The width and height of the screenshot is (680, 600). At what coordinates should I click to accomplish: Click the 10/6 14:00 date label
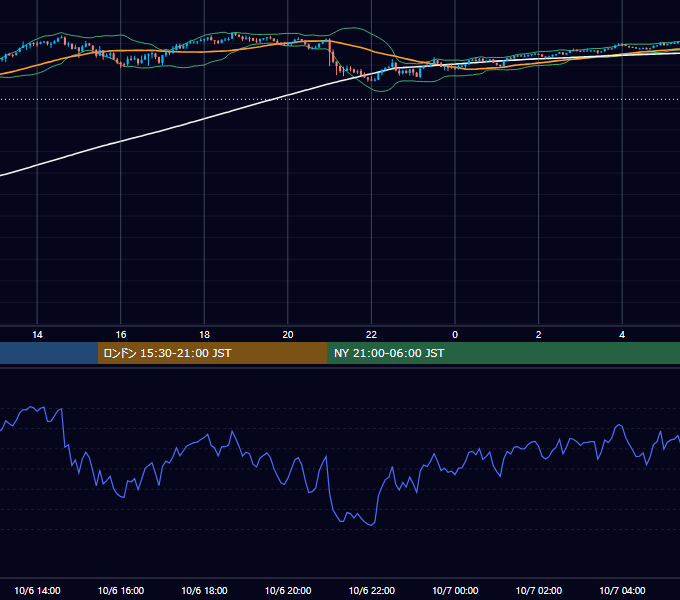point(37,590)
